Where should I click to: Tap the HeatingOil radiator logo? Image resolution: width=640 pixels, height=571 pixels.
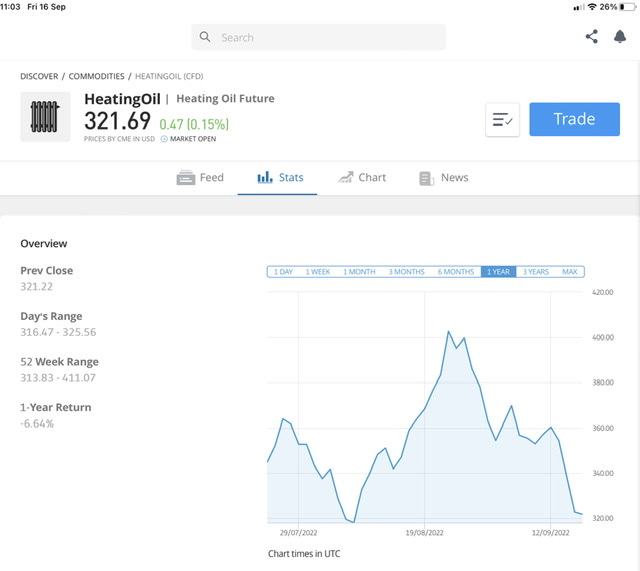[x=45, y=117]
